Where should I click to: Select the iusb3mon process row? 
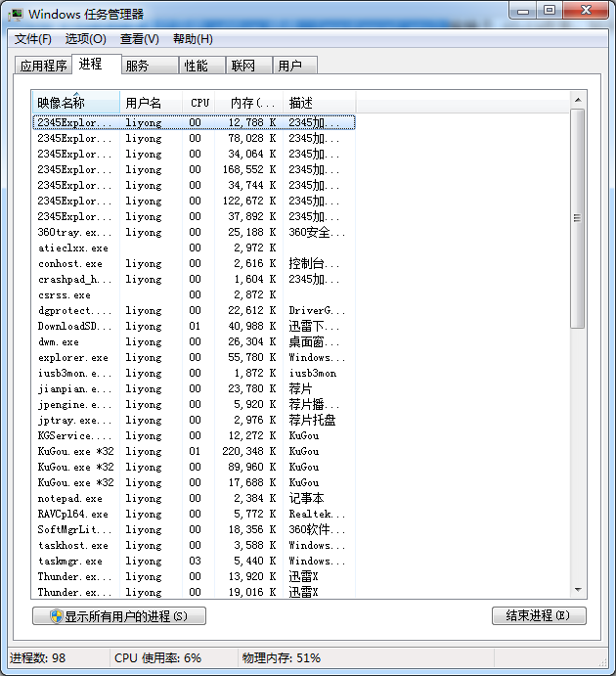(194, 373)
